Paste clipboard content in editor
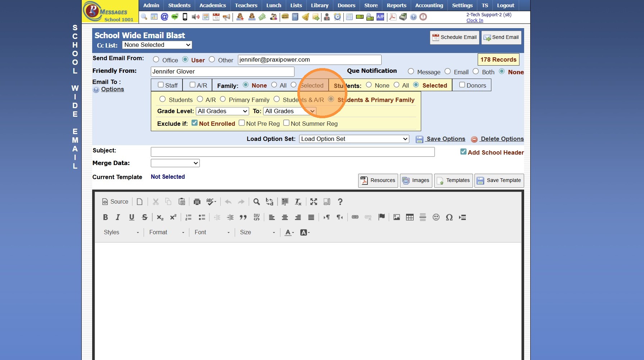 (x=182, y=202)
